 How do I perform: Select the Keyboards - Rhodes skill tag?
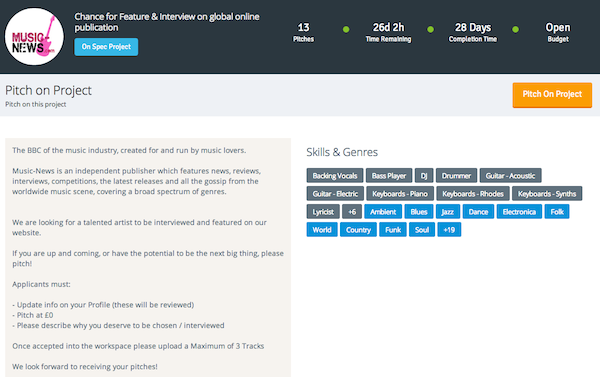[x=473, y=194]
